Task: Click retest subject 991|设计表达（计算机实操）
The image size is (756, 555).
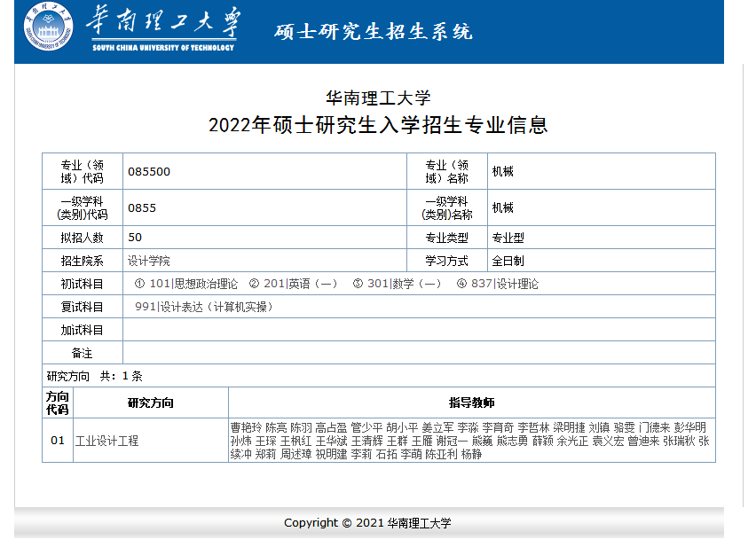Action: coord(203,307)
